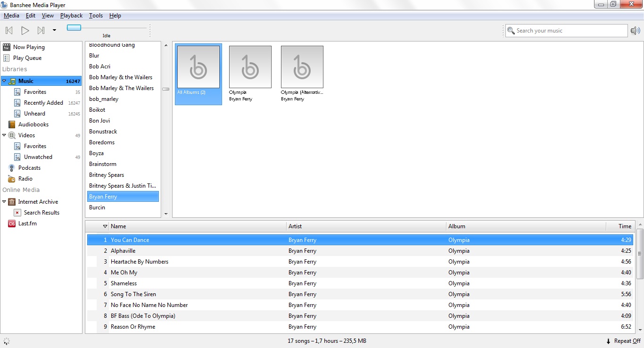Click the Music library note icon
644x348 pixels.
click(12, 81)
